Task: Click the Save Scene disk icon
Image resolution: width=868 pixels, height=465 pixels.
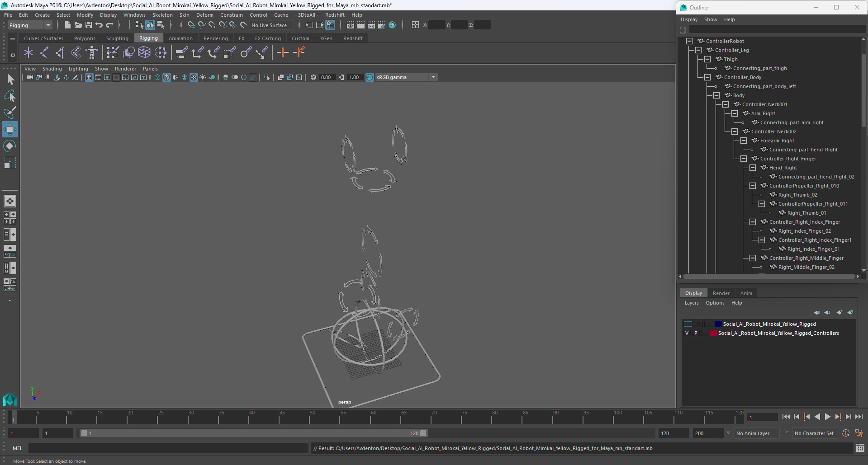Action: tap(89, 25)
